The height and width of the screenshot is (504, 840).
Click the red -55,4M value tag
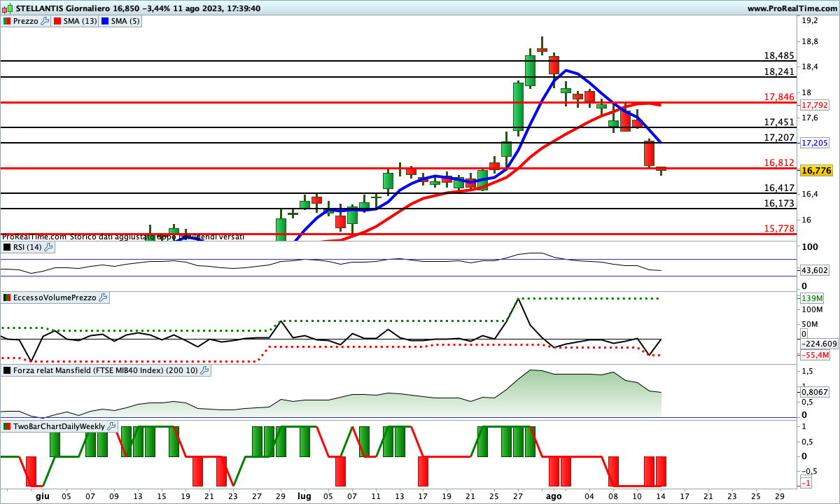pyautogui.click(x=815, y=356)
